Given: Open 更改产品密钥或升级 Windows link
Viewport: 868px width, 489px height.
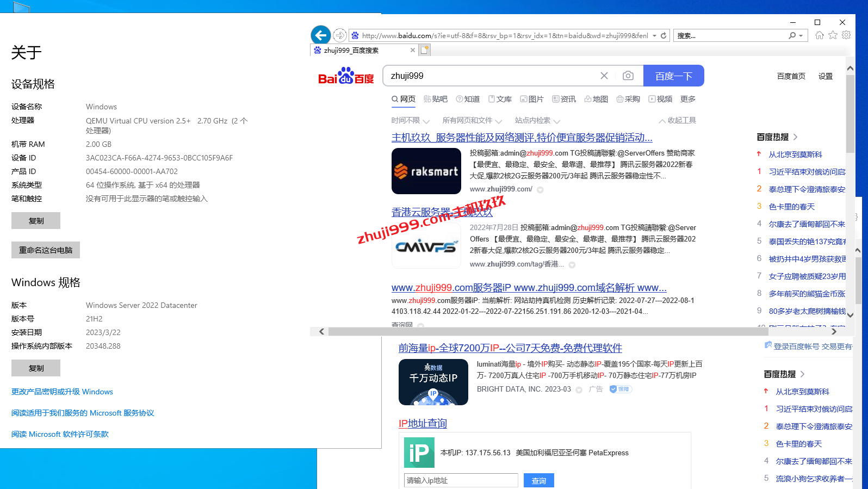Looking at the screenshot, I should (62, 392).
